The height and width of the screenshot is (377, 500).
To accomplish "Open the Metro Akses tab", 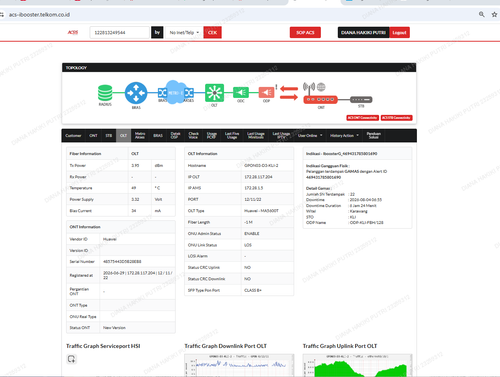I will coord(140,135).
